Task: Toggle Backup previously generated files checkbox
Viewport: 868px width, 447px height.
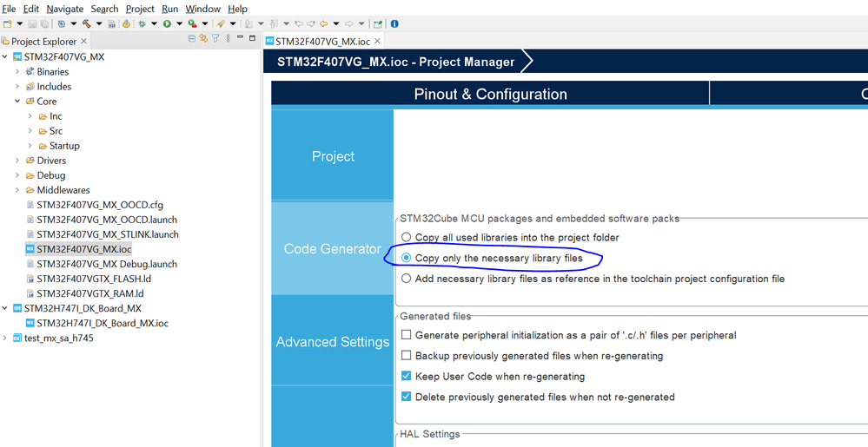Action: 407,356
